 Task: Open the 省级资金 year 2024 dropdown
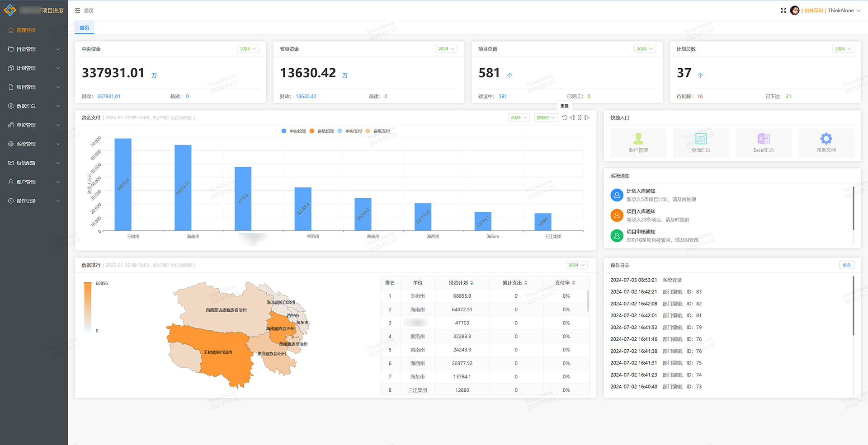[447, 49]
